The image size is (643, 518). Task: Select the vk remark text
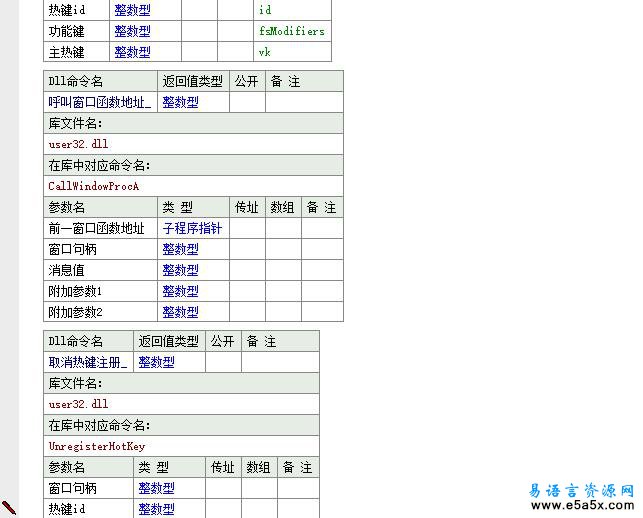coord(264,52)
